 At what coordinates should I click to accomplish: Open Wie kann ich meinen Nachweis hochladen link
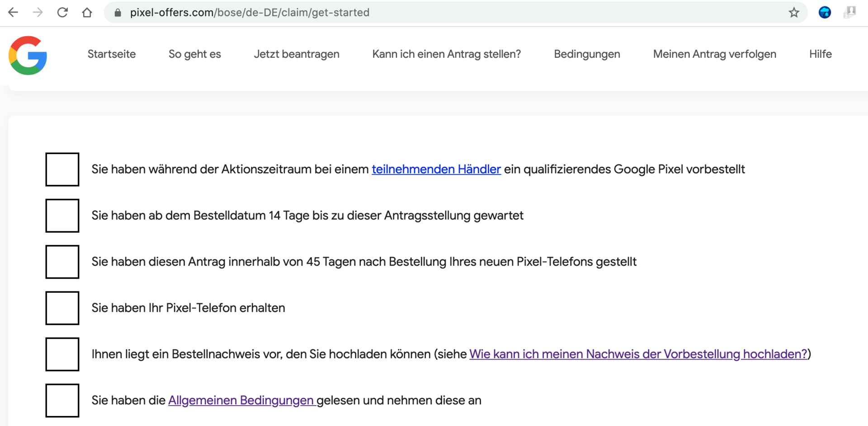(x=638, y=354)
